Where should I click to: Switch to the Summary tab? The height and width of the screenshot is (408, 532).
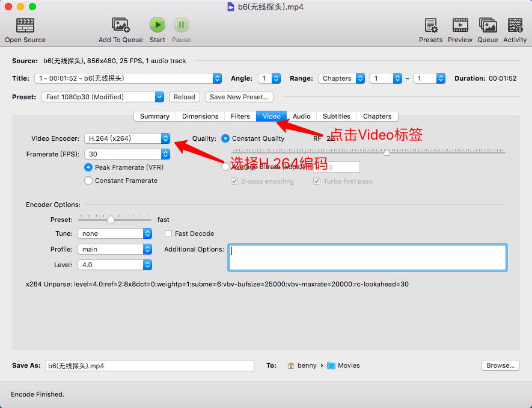pos(154,116)
